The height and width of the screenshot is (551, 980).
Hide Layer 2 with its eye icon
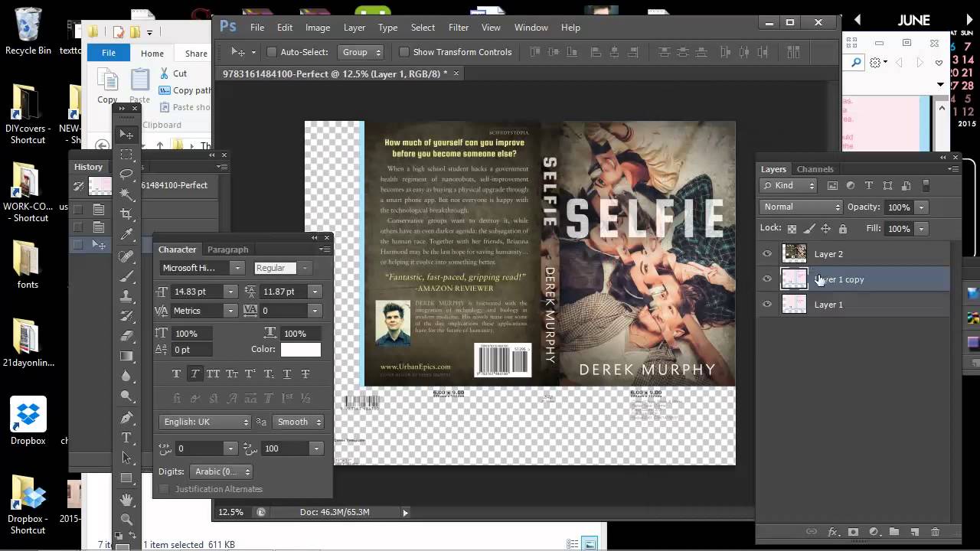point(767,254)
